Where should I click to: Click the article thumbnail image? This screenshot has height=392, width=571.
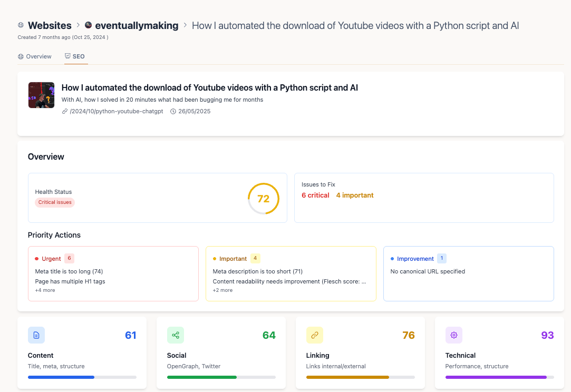(41, 95)
